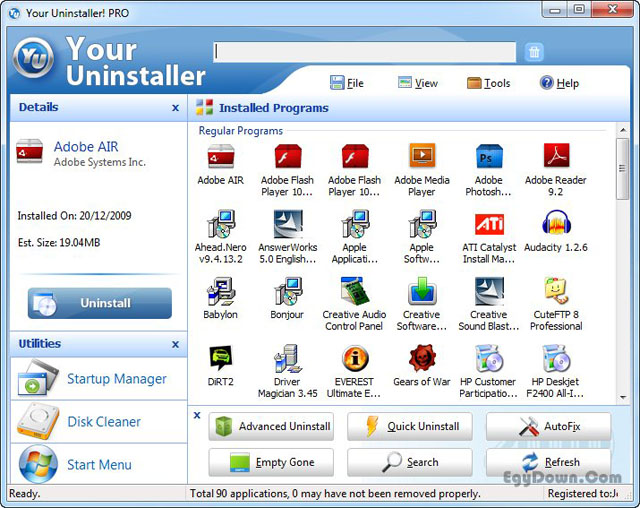
Task: Select CuteFTP 8 Professional icon
Action: pos(556,291)
